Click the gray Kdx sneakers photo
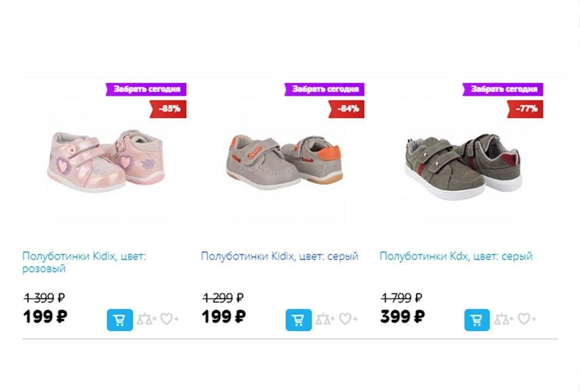This screenshot has height=392, width=580. pyautogui.click(x=463, y=166)
